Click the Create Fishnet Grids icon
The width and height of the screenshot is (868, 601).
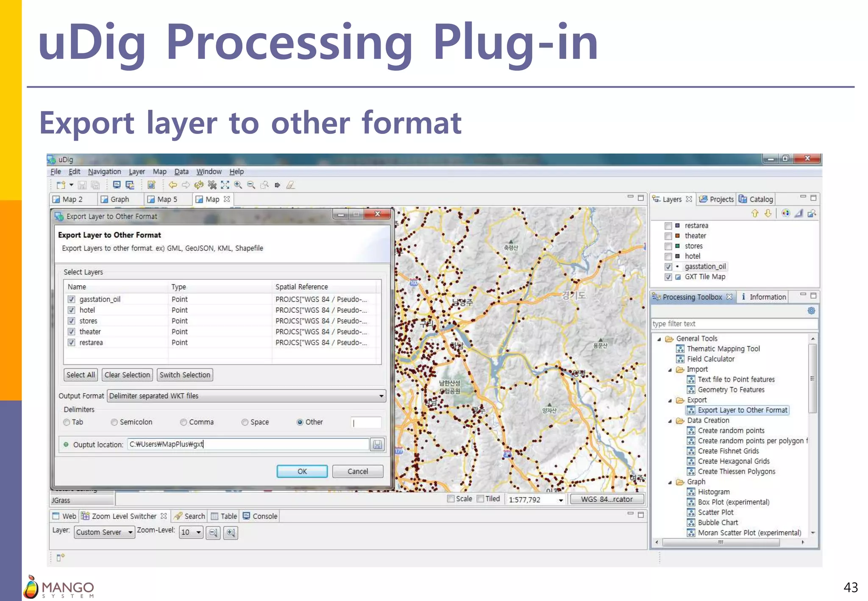click(691, 451)
